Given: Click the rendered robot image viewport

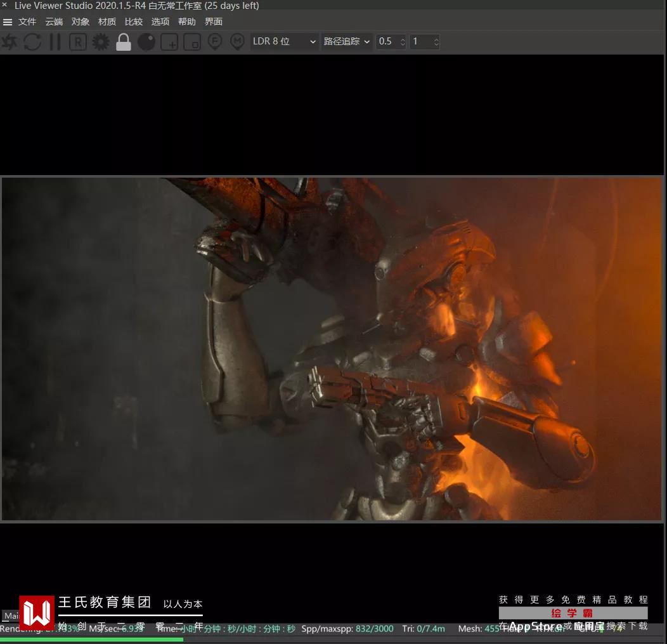Looking at the screenshot, I should pos(332,349).
